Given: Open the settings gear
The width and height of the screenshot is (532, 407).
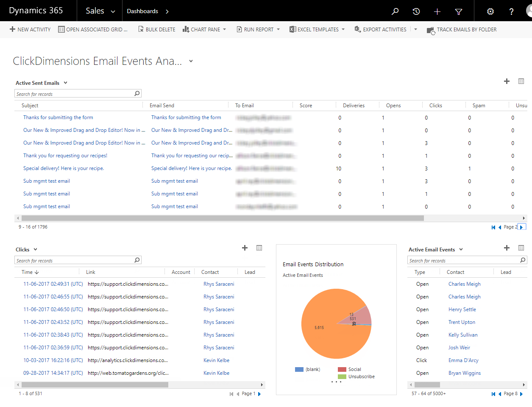Looking at the screenshot, I should [490, 11].
